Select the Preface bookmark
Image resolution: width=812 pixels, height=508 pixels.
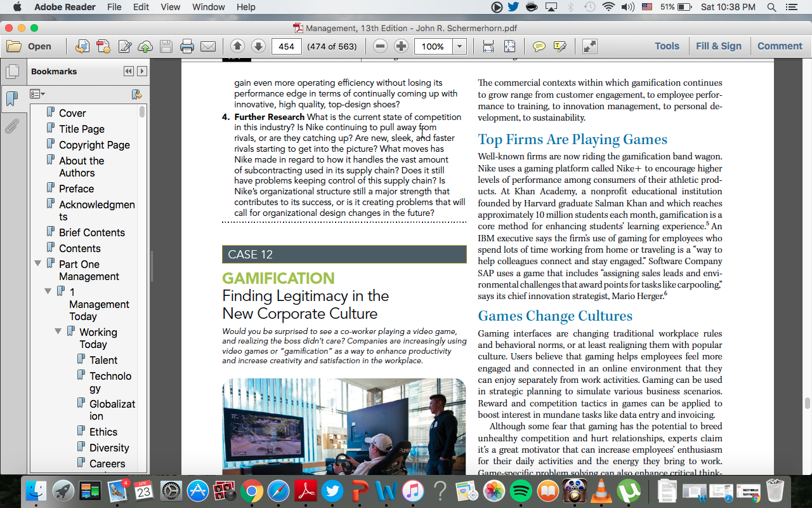(x=76, y=189)
